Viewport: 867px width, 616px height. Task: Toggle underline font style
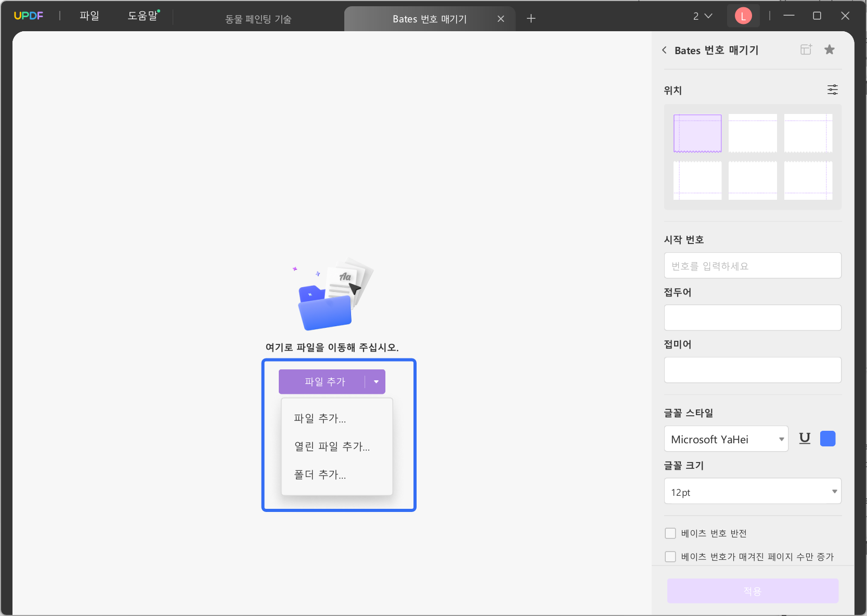point(805,439)
